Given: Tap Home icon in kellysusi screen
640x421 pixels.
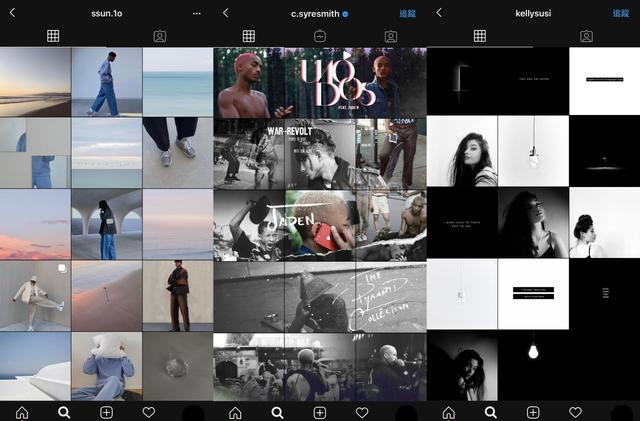Looking at the screenshot, I should [449, 413].
